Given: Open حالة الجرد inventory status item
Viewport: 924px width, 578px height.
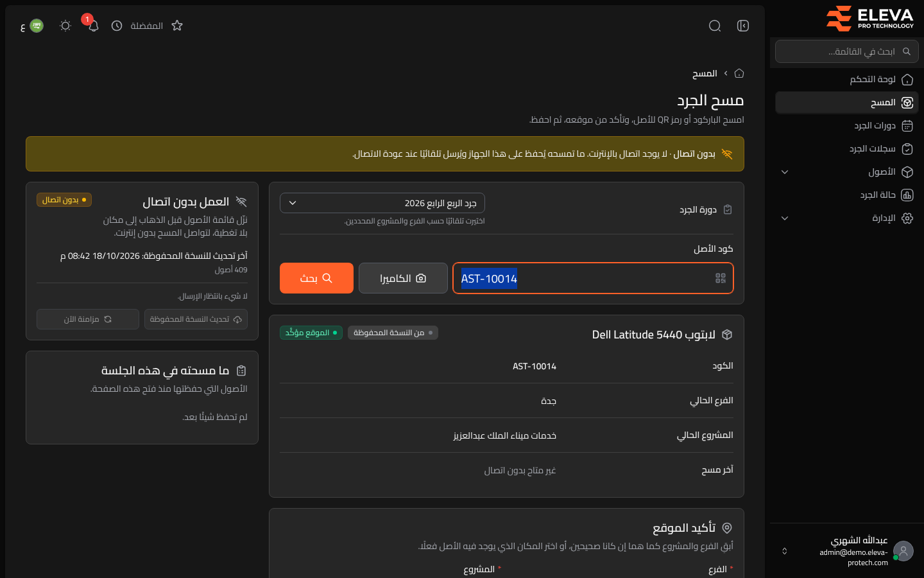Looking at the screenshot, I should [x=847, y=195].
